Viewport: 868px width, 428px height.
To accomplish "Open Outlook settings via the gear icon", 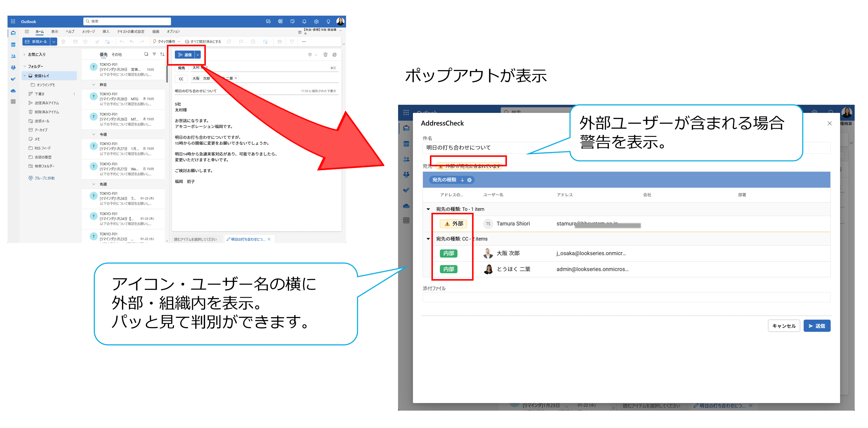I will (x=316, y=21).
